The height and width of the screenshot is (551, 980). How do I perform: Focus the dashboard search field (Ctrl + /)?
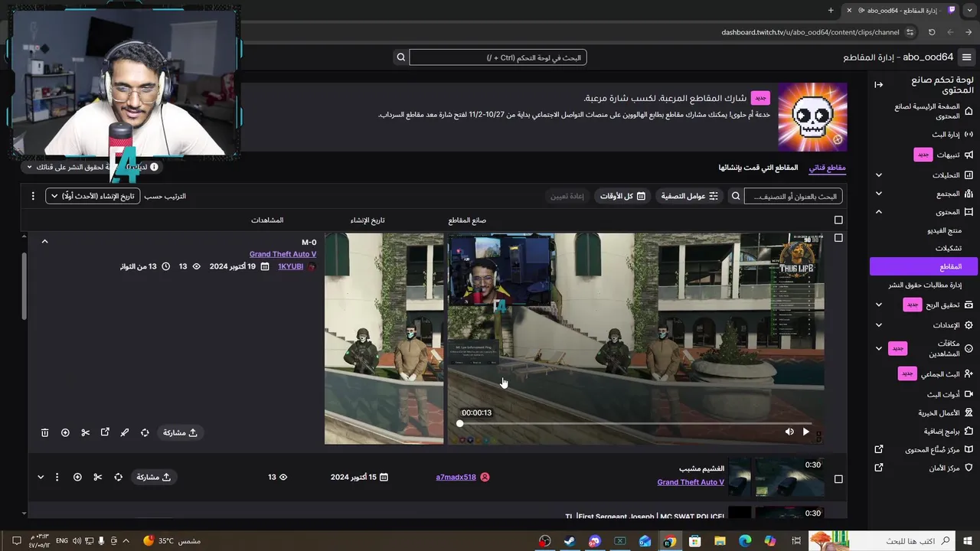pos(498,57)
